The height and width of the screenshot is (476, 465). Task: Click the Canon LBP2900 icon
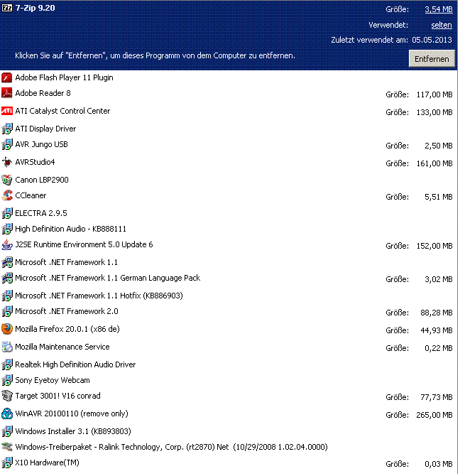tap(6, 180)
